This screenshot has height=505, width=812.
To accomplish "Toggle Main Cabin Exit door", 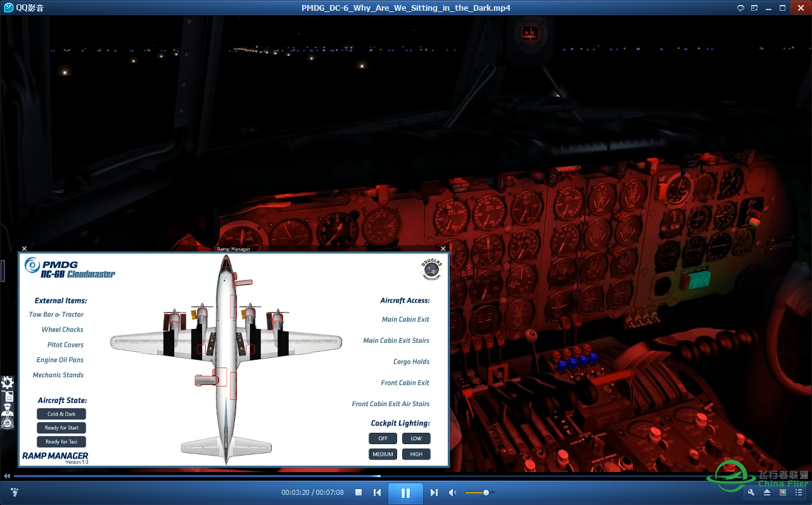I will [405, 319].
